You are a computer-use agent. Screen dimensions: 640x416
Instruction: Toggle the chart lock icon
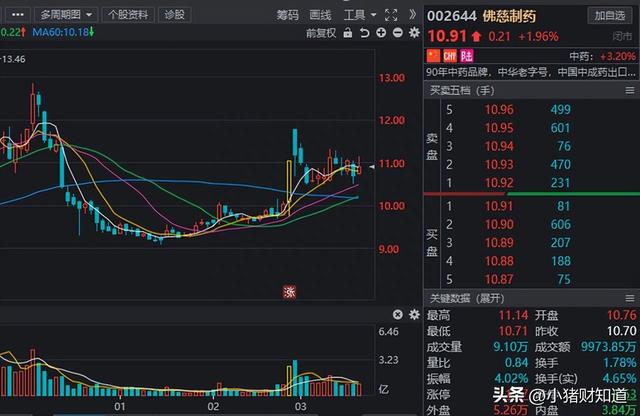click(x=347, y=33)
